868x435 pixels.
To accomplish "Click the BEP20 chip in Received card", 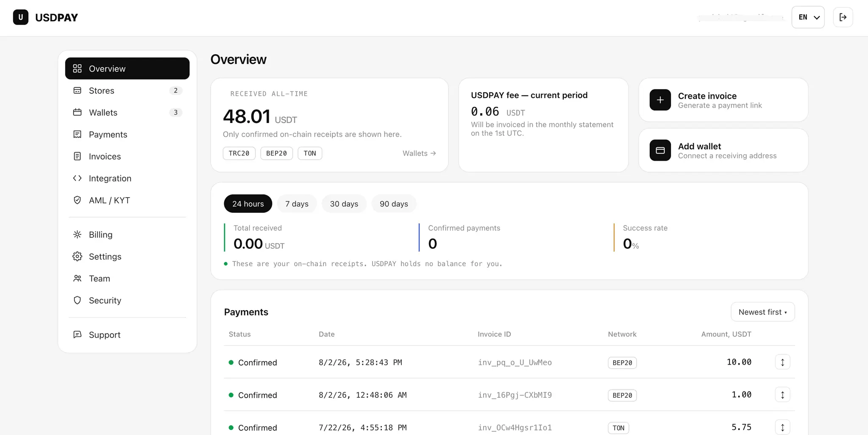I will (x=276, y=153).
